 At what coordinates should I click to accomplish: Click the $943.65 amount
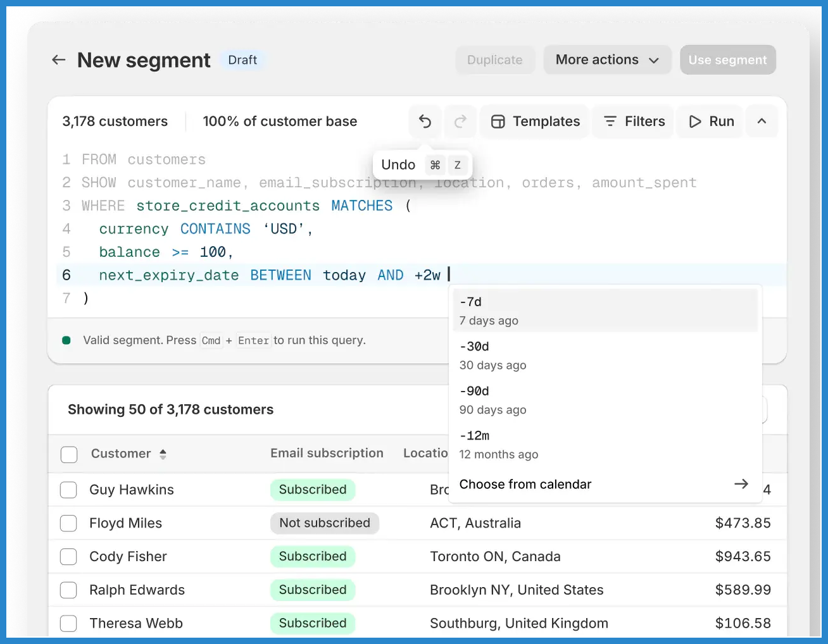pyautogui.click(x=743, y=557)
